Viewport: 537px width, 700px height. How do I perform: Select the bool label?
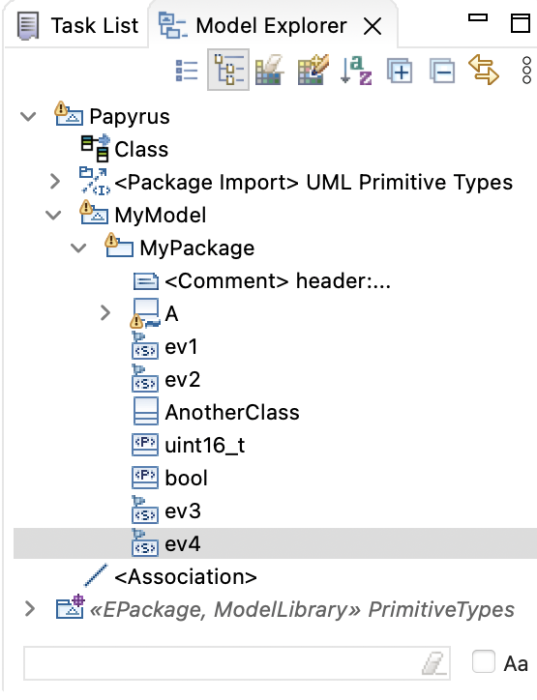point(186,478)
